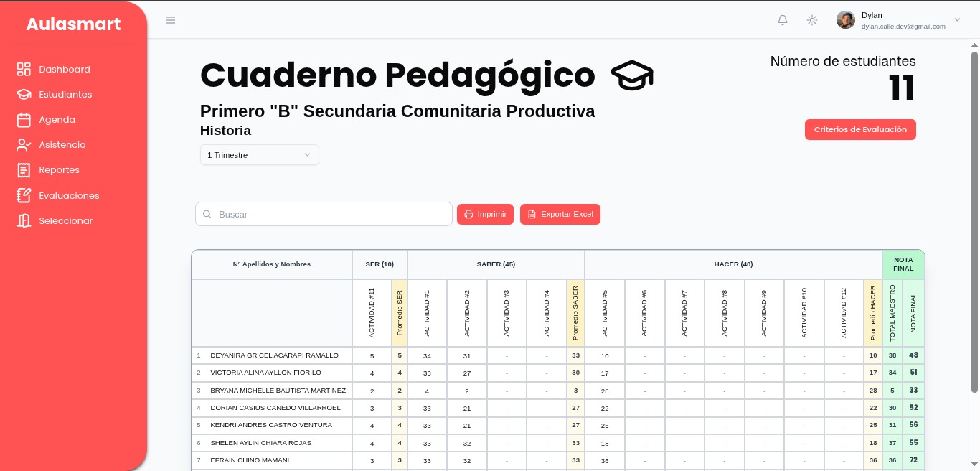Collapse the navigation using the menu toggle
Image resolution: width=980 pixels, height=471 pixels.
(171, 20)
